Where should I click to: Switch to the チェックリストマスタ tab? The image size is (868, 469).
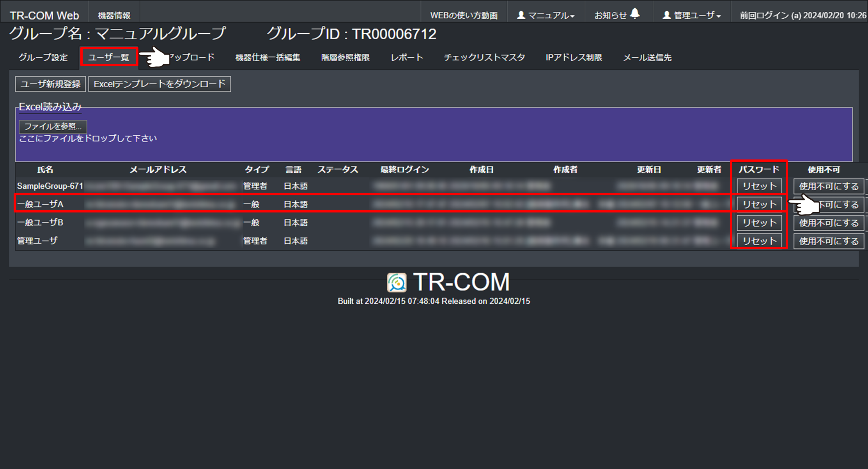coord(484,57)
